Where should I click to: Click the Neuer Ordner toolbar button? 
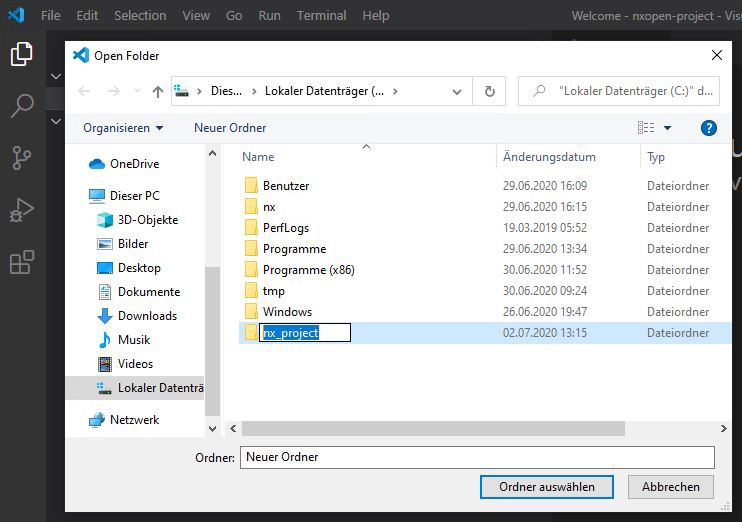tap(230, 128)
